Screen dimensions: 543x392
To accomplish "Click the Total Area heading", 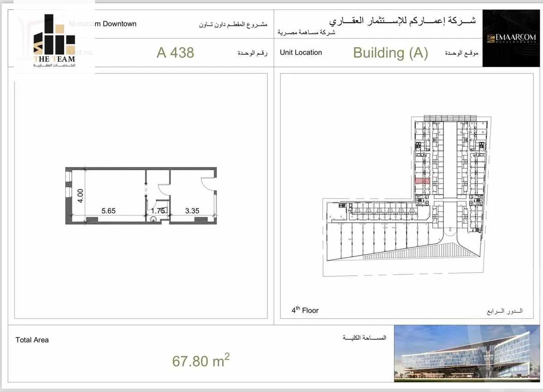I will [x=32, y=340].
